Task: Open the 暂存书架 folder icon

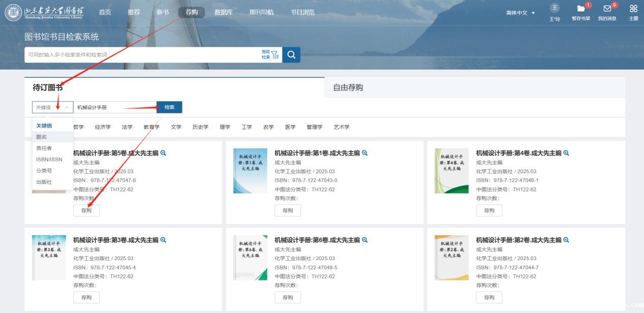Action: click(x=581, y=9)
